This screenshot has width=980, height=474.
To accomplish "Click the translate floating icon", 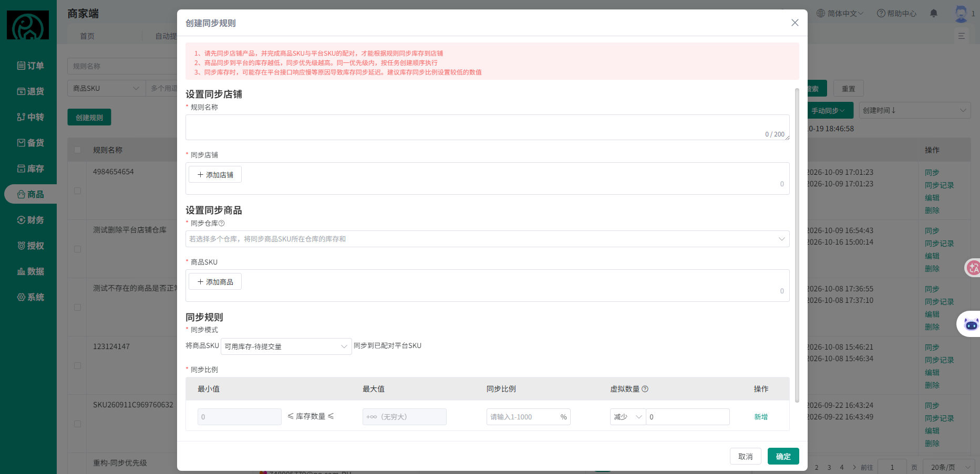I will [973, 268].
